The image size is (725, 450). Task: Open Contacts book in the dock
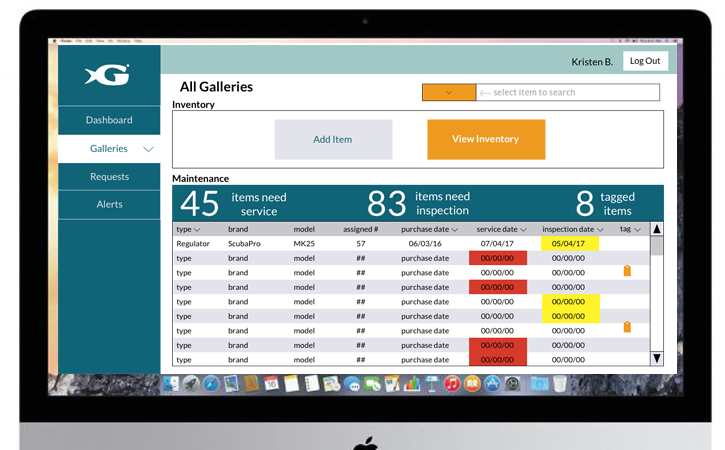coord(251,384)
